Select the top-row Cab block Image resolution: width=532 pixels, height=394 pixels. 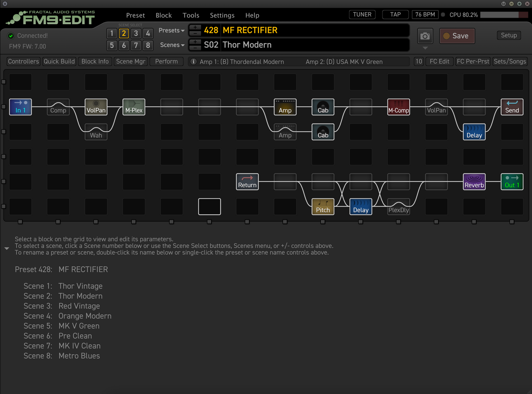pyautogui.click(x=323, y=107)
